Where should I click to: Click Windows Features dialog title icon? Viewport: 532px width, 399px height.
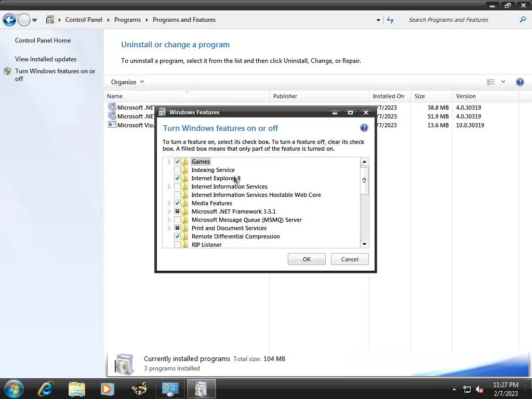coord(162,112)
